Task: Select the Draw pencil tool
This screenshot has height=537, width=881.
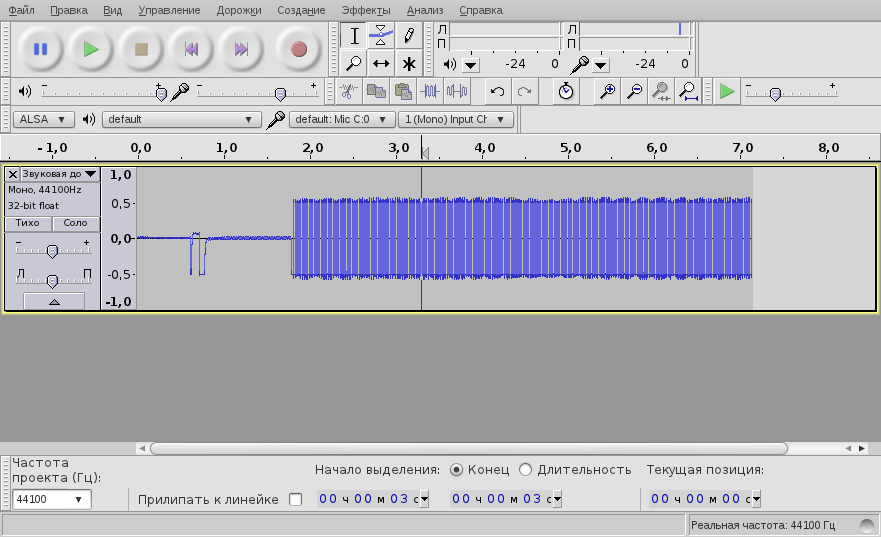Action: coord(408,36)
